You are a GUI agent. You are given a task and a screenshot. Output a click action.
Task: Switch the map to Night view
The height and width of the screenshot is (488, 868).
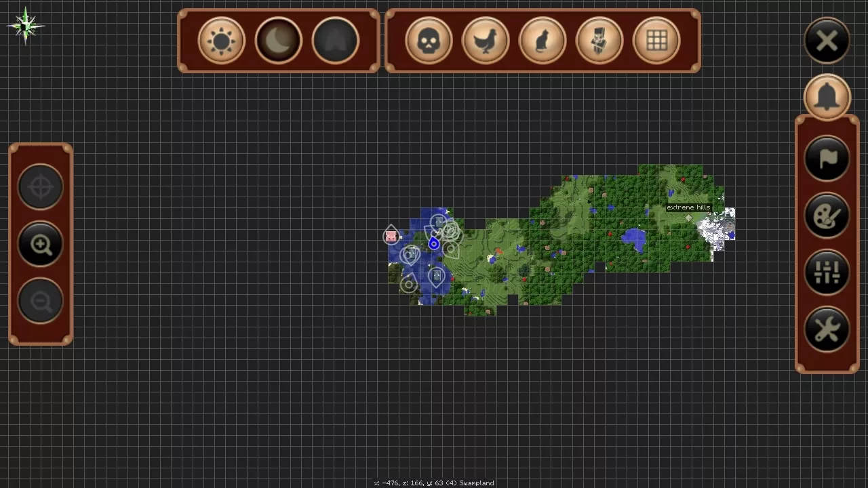tap(279, 41)
